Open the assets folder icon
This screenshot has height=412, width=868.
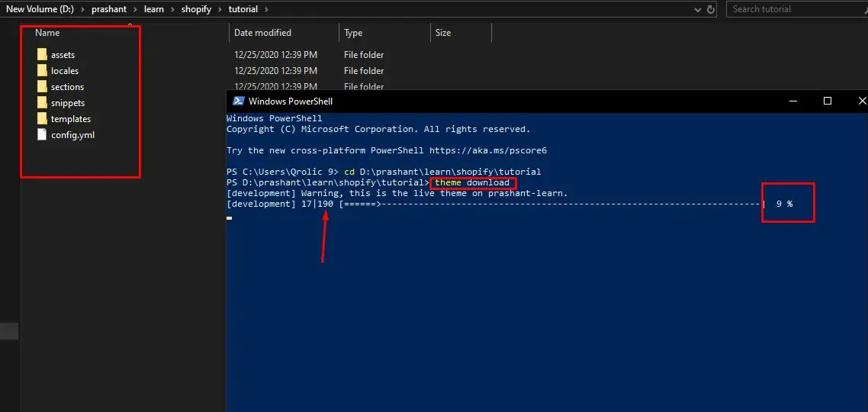pos(41,55)
